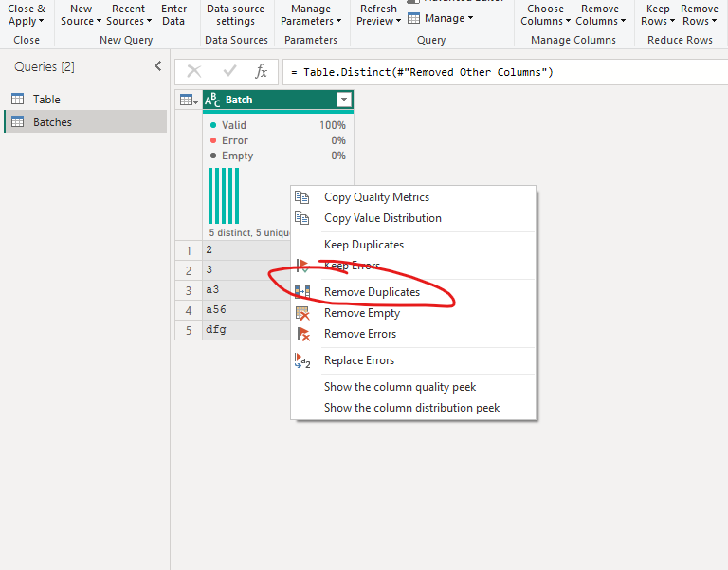Click the formula bar input field
This screenshot has width=728, height=570.
[504, 72]
